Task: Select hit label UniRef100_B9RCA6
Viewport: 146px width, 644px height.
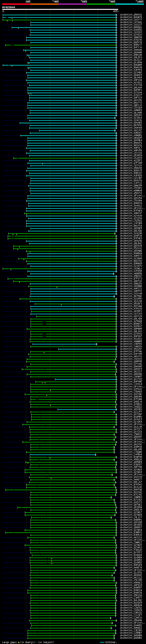Action: click(x=131, y=55)
